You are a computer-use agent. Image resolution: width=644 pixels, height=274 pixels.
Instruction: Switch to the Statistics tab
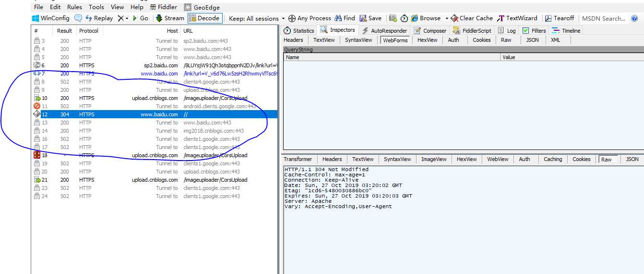pyautogui.click(x=298, y=30)
